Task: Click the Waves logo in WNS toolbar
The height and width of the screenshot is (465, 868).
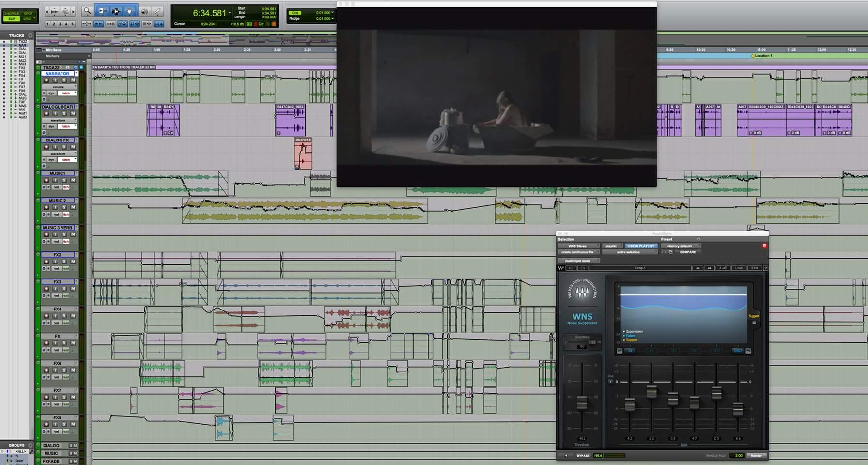Action: click(x=561, y=268)
